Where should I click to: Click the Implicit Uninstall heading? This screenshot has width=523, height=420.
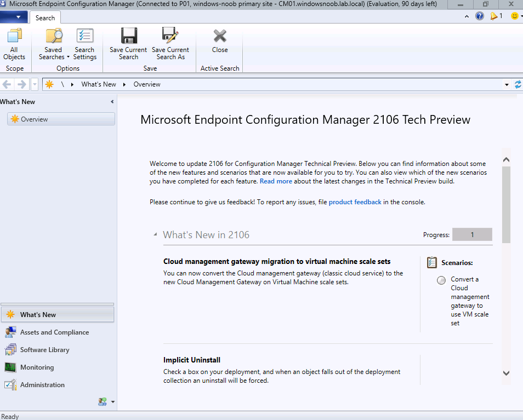click(192, 360)
